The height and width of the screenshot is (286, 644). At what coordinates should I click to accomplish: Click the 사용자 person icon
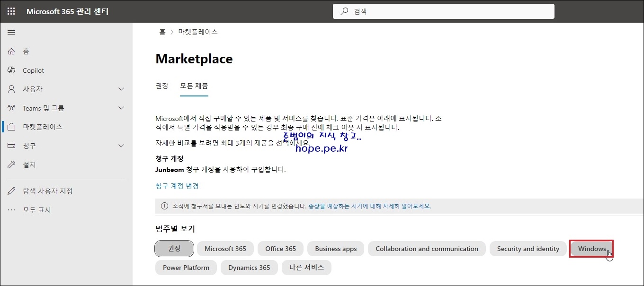[12, 89]
